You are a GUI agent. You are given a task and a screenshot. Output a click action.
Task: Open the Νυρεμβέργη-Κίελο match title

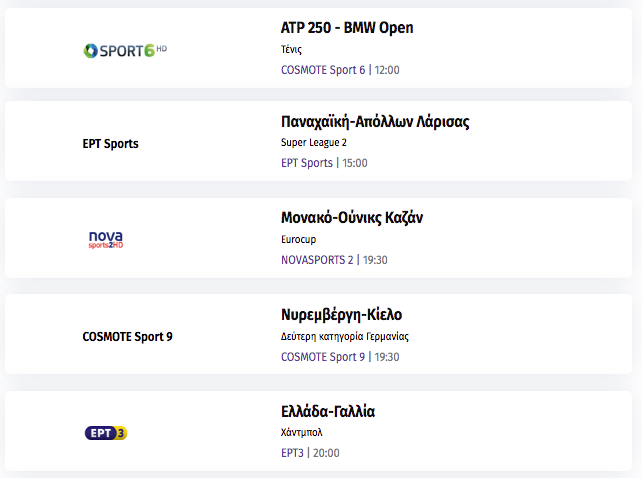coord(341,315)
